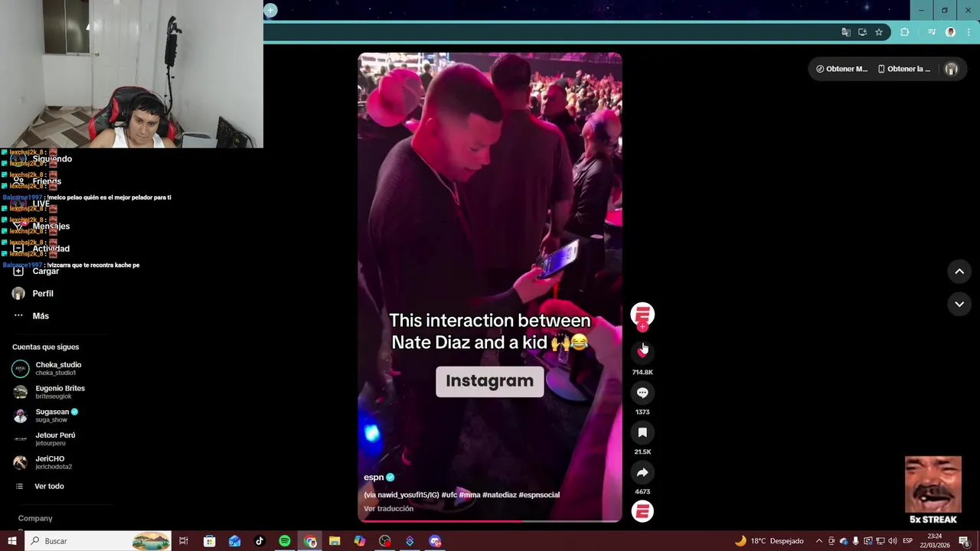The image size is (980, 551).
Task: Open the TikTok app on the taskbar
Action: 260,541
